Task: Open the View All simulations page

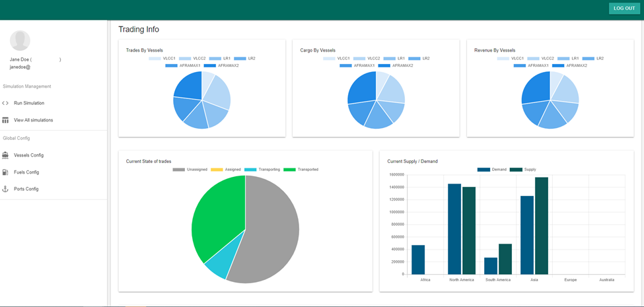Action: tap(33, 120)
